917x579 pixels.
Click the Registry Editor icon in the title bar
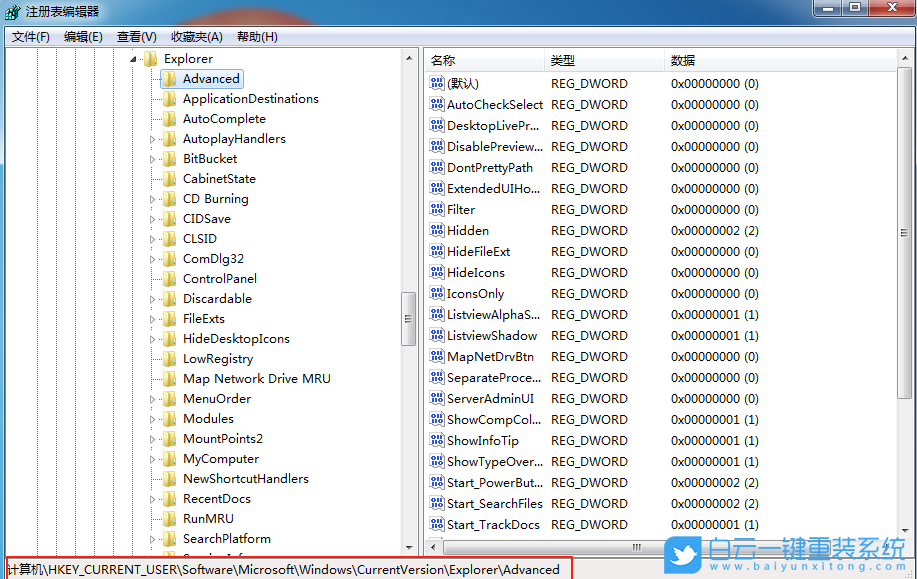pyautogui.click(x=11, y=10)
